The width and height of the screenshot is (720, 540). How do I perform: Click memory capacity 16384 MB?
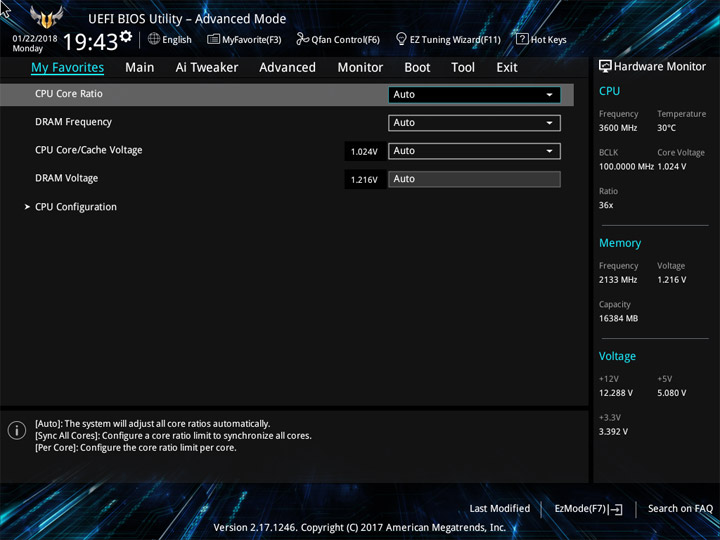(618, 318)
